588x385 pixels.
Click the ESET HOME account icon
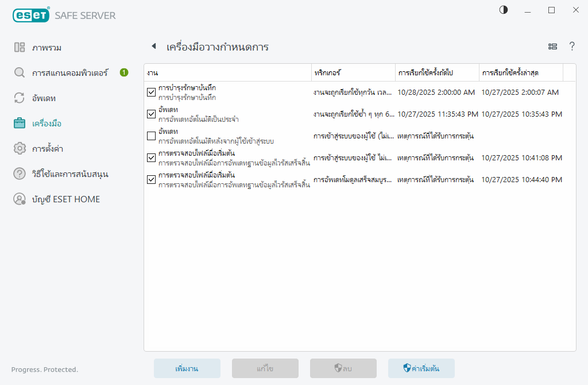20,199
